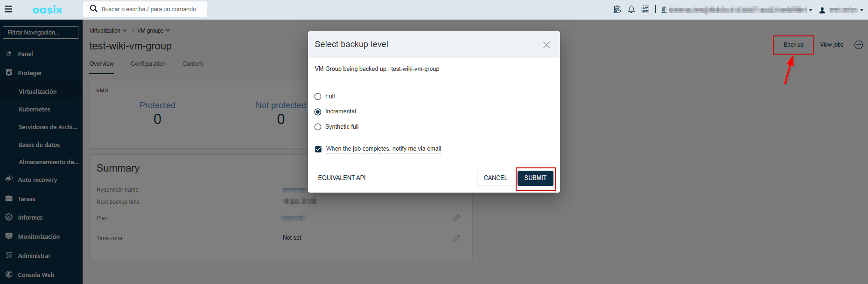Screen dimensions: 868x284
Task: Click the Panel dashboard sidebar item
Action: [26, 54]
